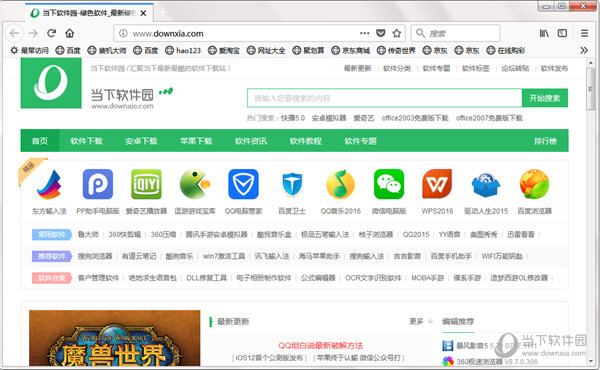Open 排行榜 in green navigation bar
Image resolution: width=600 pixels, height=370 pixels.
coord(545,141)
